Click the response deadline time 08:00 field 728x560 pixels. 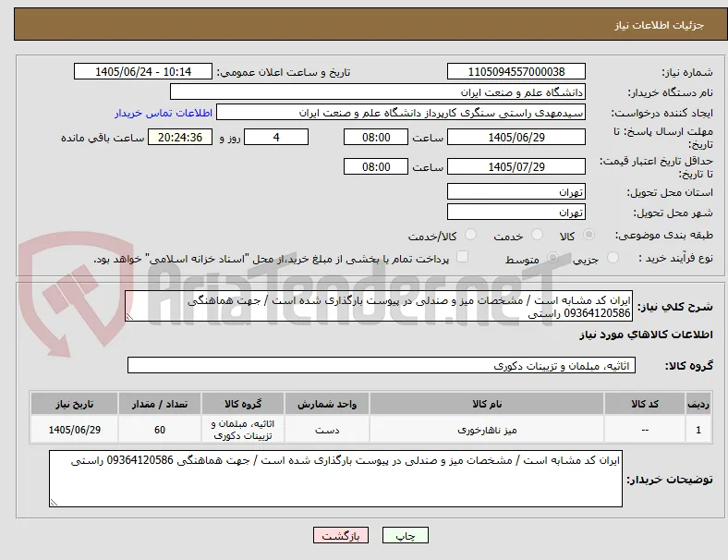376,137
